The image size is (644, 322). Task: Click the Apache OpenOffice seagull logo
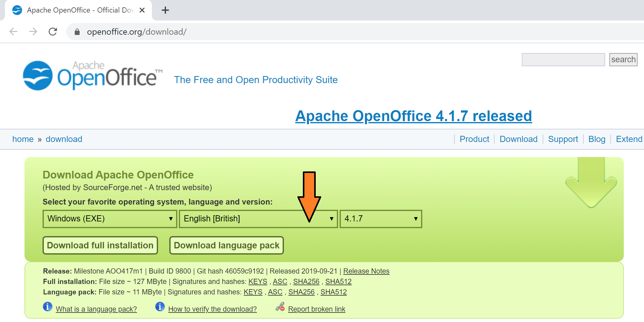[38, 76]
